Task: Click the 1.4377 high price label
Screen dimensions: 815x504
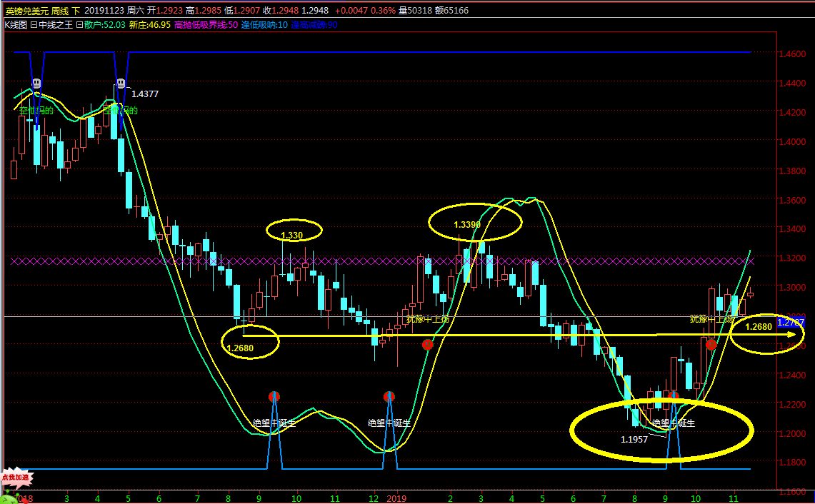Action: coord(145,94)
